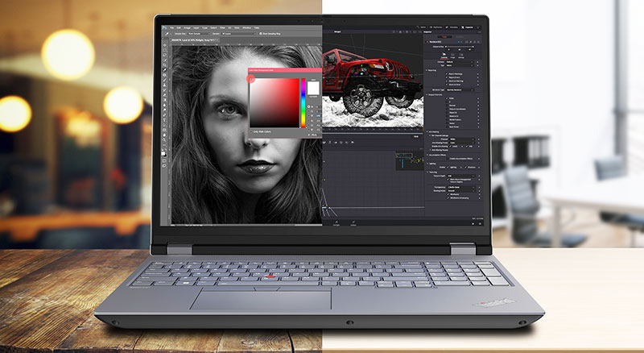
Task: Select the Lasso tool
Action: click(x=165, y=55)
